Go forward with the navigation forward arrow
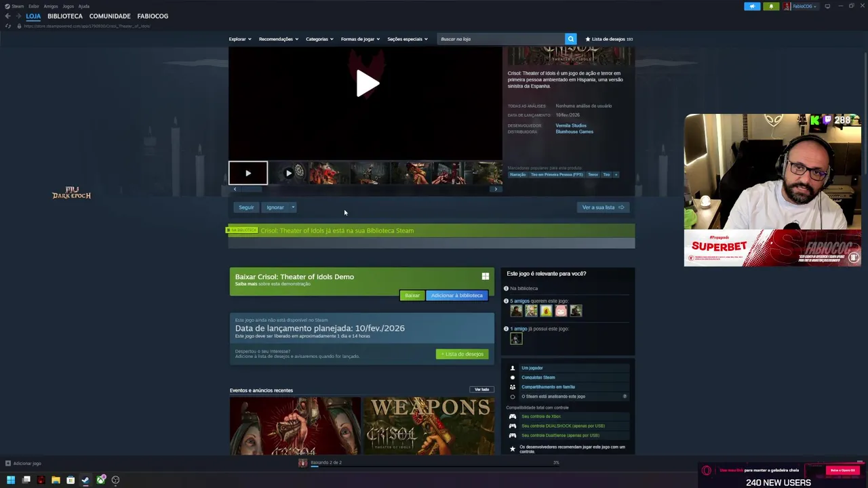 (x=18, y=16)
